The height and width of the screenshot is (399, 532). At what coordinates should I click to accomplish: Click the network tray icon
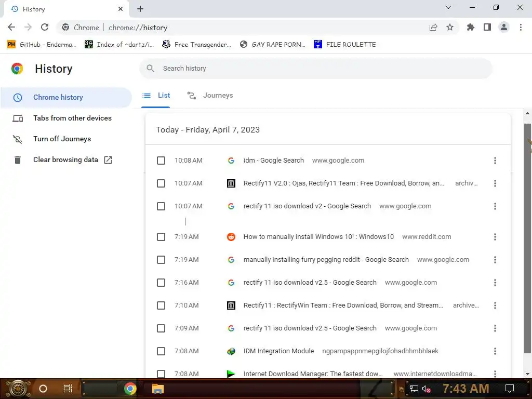click(414, 389)
